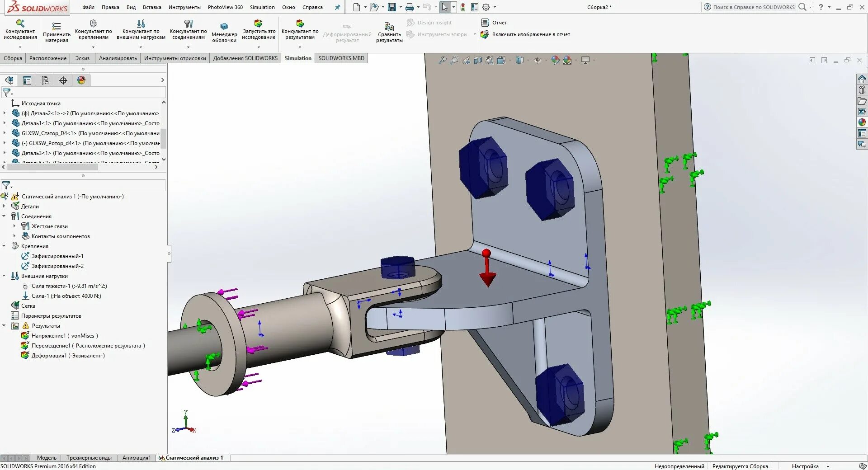868x470 pixels.
Task: Click Сравнить результаты in the ribbon
Action: [x=389, y=33]
